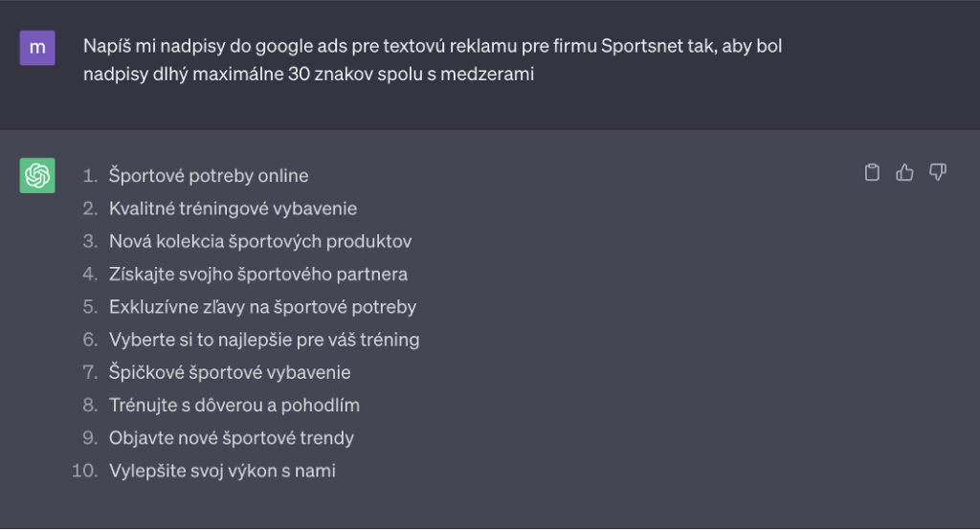Click "Exkluzívne zľavy na športové potreby"
980x530 pixels.
(x=262, y=307)
